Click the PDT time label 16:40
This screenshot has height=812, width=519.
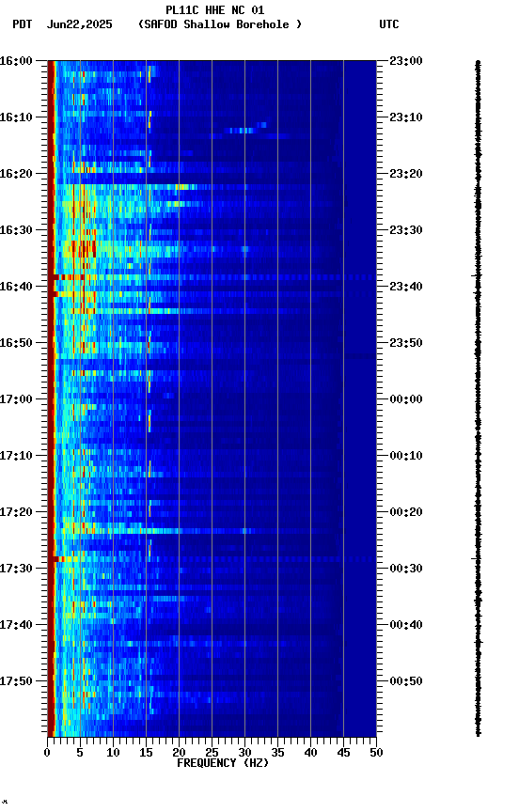pyautogui.click(x=16, y=287)
